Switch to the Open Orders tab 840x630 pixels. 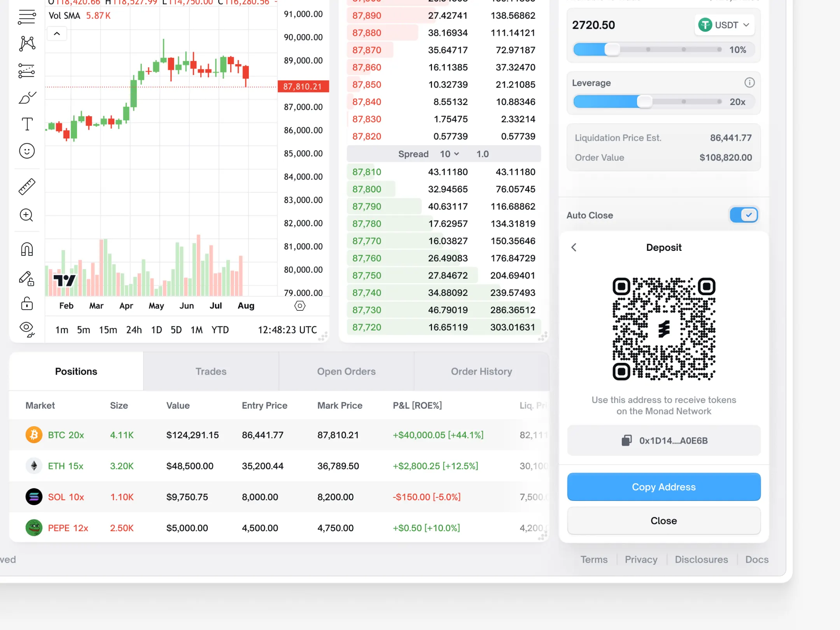coord(346,371)
